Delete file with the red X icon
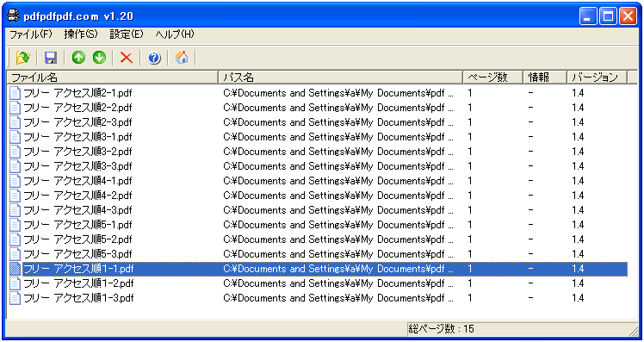This screenshot has width=644, height=342. click(x=126, y=58)
